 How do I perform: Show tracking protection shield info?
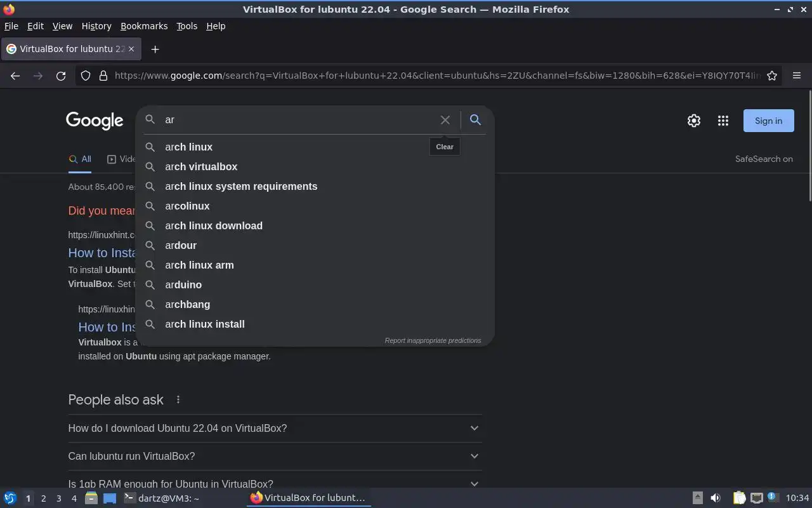coord(86,76)
